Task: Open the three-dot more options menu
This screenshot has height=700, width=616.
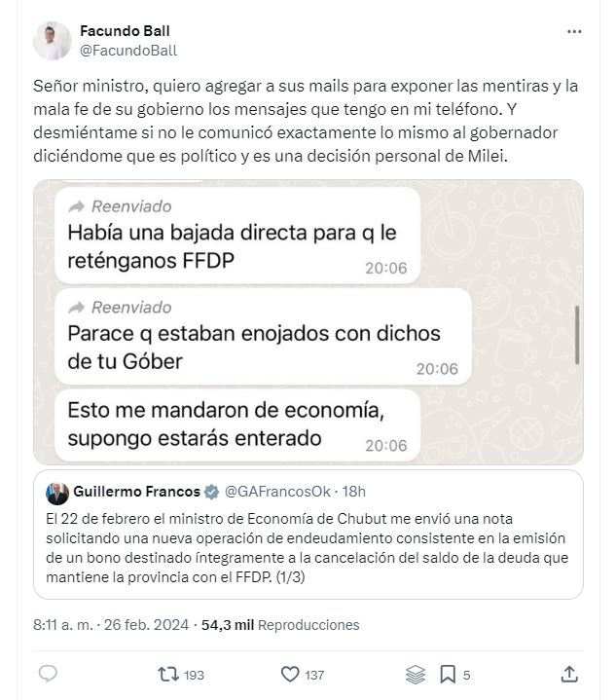Action: pos(572,32)
